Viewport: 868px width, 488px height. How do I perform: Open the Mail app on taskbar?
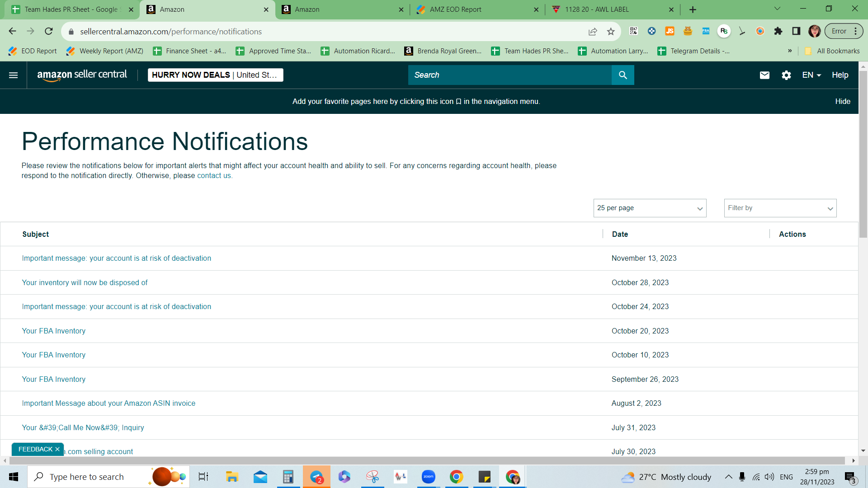coord(260,477)
